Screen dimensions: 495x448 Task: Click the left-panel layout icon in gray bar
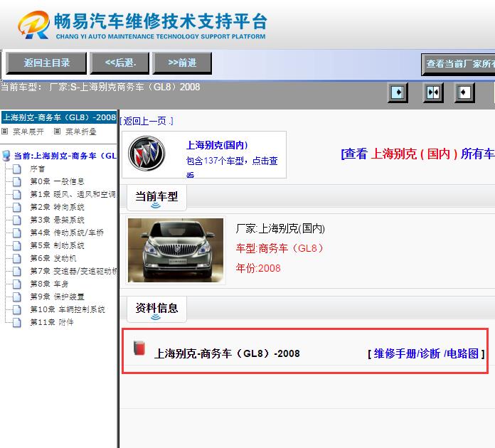tap(398, 92)
